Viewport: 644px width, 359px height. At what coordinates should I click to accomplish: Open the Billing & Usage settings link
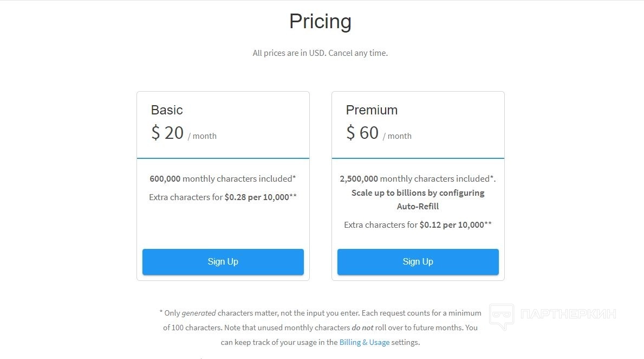(x=364, y=342)
